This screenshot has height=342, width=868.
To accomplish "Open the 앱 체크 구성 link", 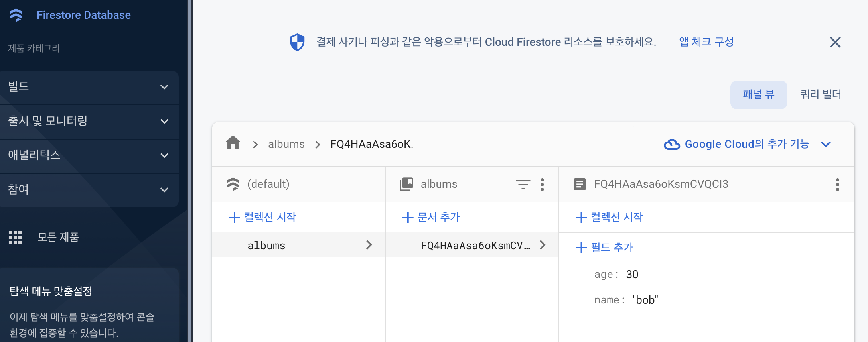I will click(x=706, y=42).
